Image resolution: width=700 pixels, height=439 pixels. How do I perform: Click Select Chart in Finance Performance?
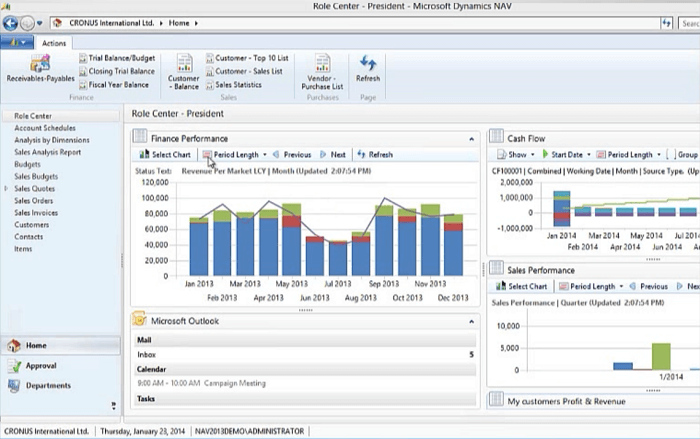pyautogui.click(x=165, y=155)
